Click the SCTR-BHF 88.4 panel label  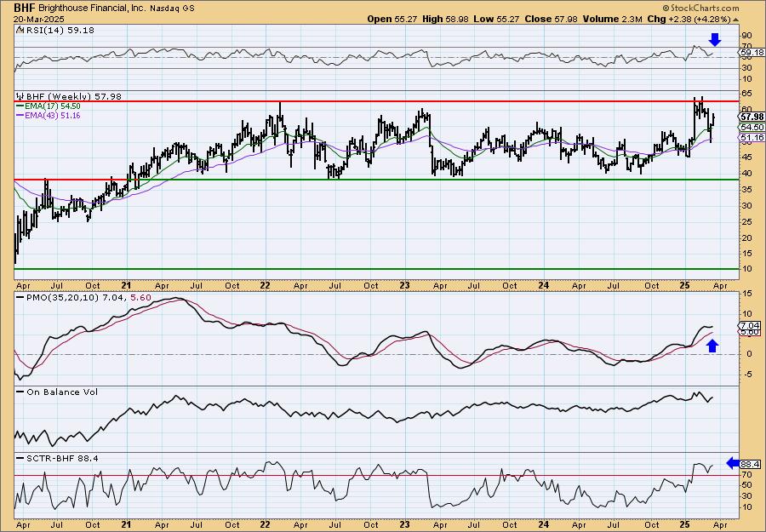pos(61,458)
